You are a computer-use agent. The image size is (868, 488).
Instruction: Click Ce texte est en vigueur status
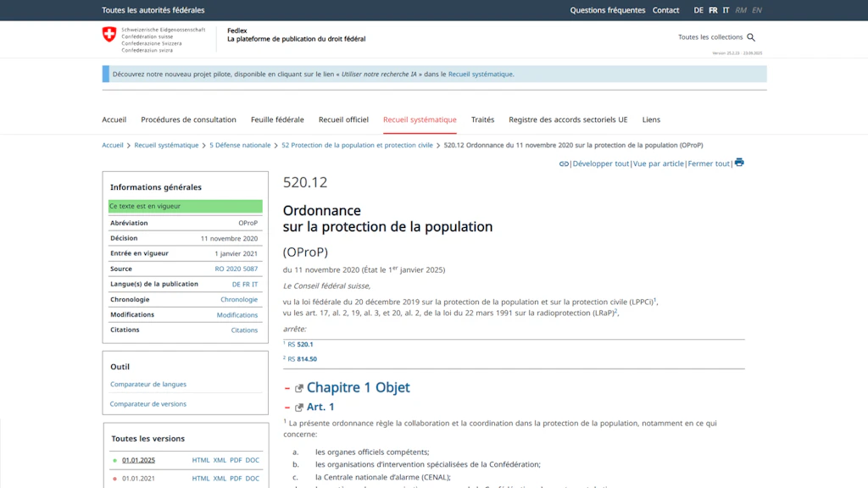pyautogui.click(x=186, y=207)
